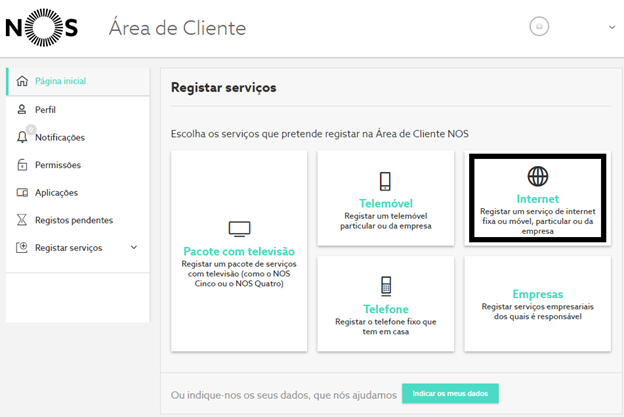624x417 pixels.
Task: Click the home icon beside Página inicial
Action: tap(22, 81)
